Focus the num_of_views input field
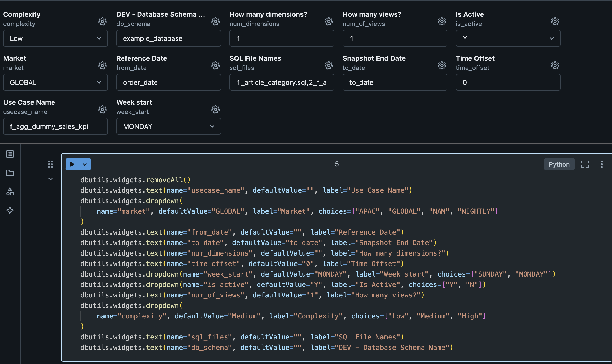 (395, 38)
